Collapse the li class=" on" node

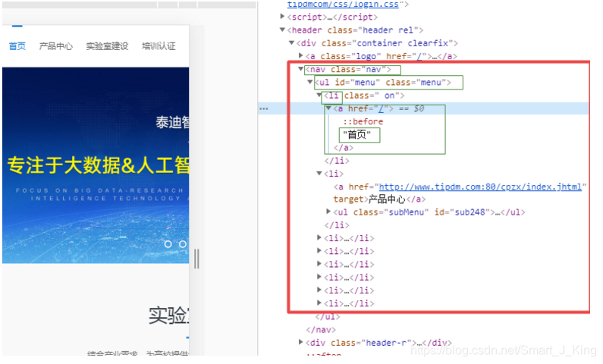click(319, 95)
